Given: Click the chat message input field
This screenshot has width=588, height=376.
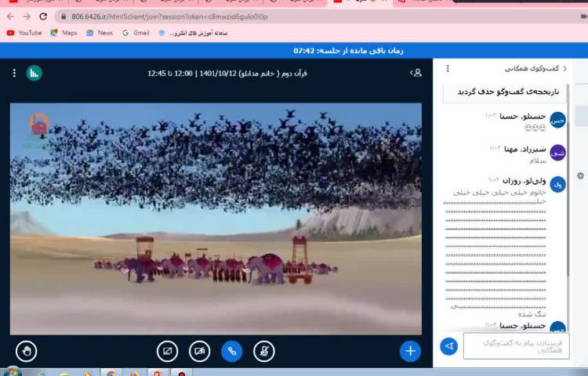Looking at the screenshot, I should (x=515, y=345).
